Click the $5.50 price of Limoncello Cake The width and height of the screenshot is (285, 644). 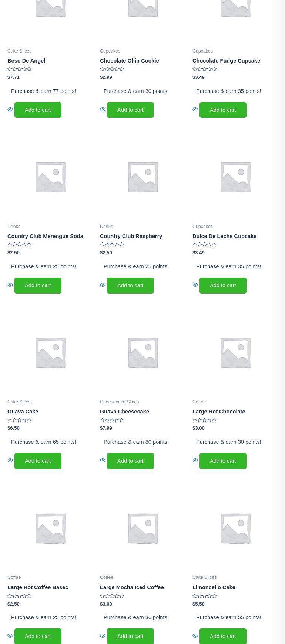click(198, 604)
